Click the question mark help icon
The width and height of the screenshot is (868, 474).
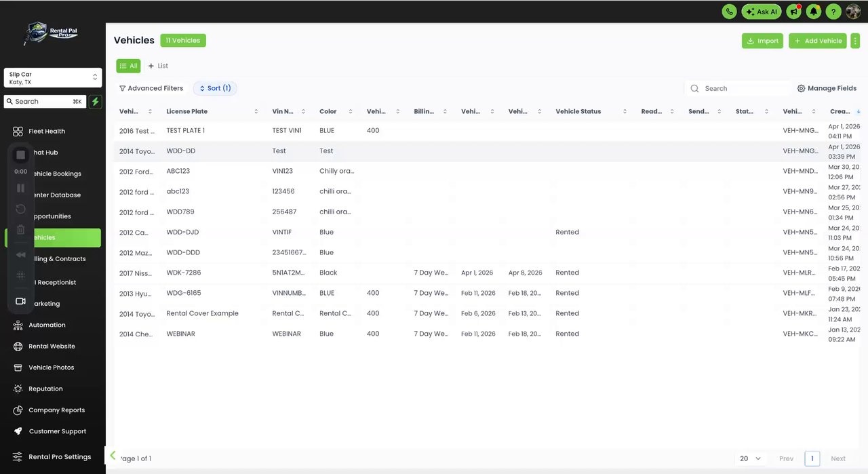tap(833, 12)
